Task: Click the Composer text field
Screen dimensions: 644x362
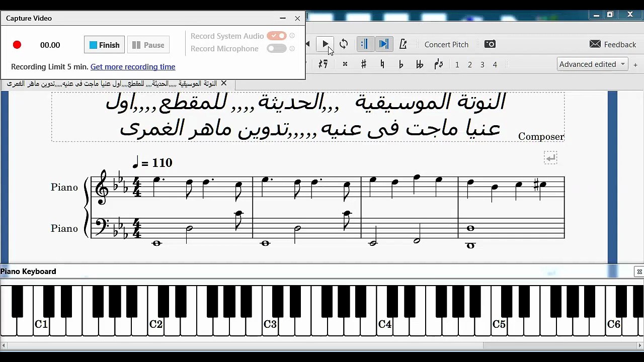Action: click(x=541, y=136)
